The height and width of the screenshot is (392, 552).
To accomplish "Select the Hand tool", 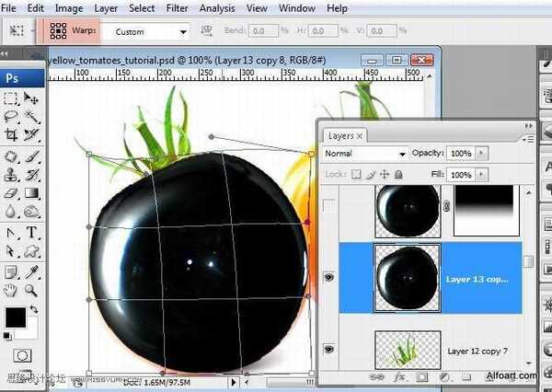I will [11, 290].
